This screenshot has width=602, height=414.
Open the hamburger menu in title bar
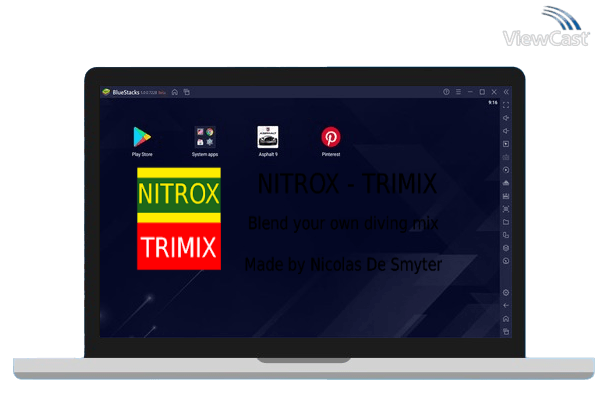pyautogui.click(x=458, y=92)
